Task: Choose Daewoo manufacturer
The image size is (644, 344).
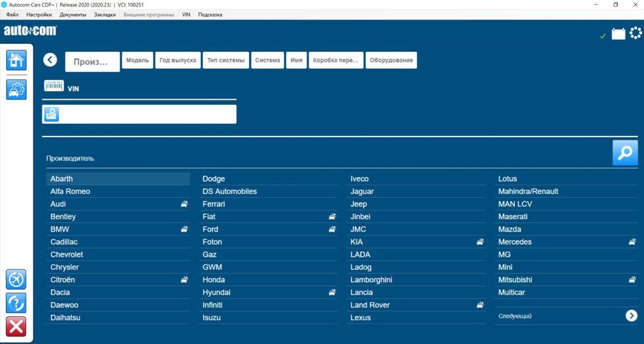Action: pyautogui.click(x=118, y=305)
